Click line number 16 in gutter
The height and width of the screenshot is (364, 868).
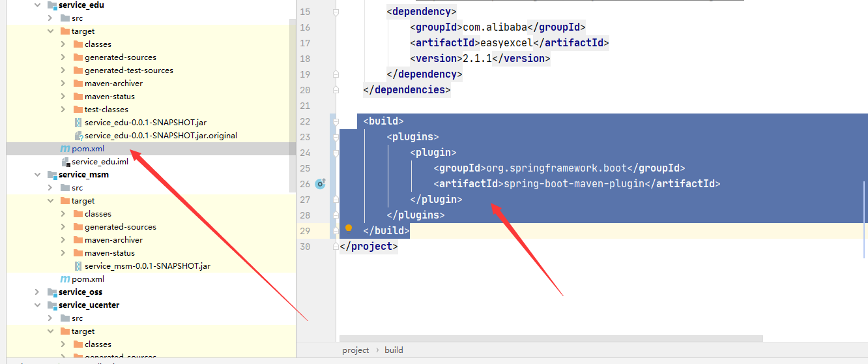306,27
